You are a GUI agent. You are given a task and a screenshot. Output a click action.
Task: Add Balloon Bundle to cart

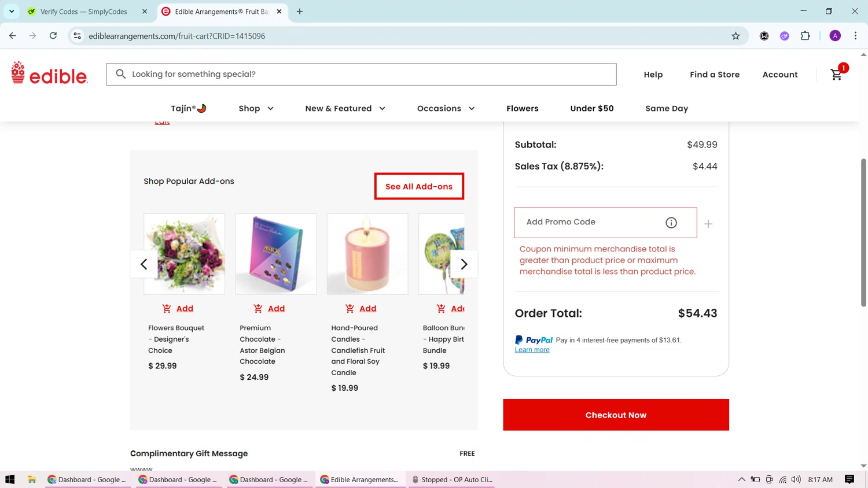(450, 309)
